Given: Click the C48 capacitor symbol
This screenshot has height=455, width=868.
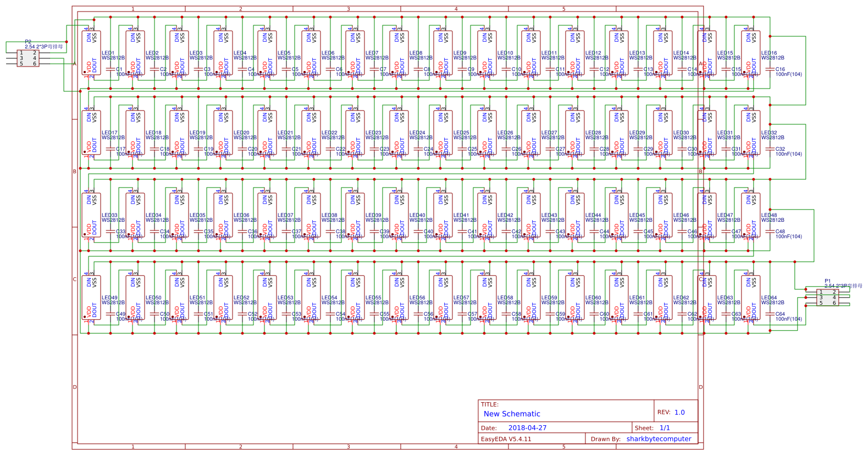Looking at the screenshot, I should click(770, 232).
